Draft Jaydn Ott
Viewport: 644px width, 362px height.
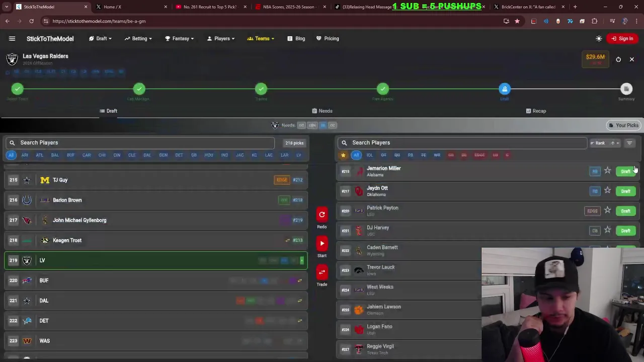[x=626, y=191]
